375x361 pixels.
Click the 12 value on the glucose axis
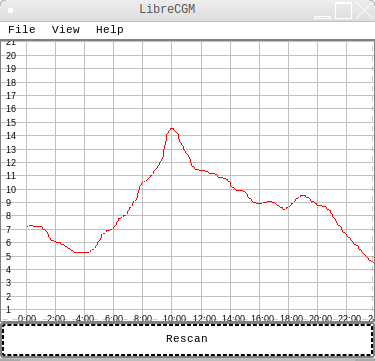11,163
